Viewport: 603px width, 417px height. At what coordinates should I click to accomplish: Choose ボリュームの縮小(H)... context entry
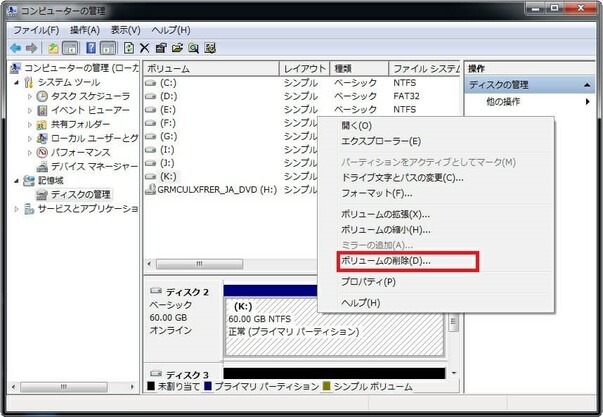(x=386, y=230)
